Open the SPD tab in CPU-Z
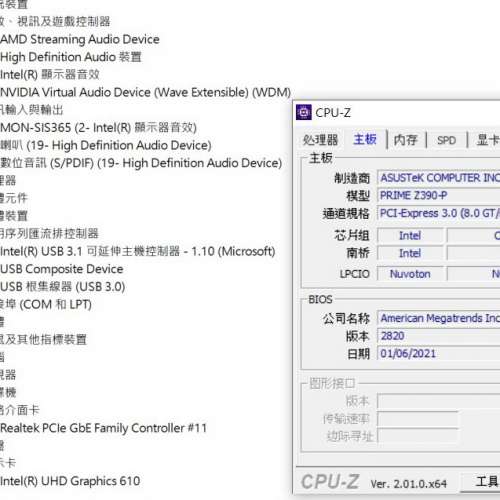Image resolution: width=500 pixels, height=500 pixels. coord(446,140)
